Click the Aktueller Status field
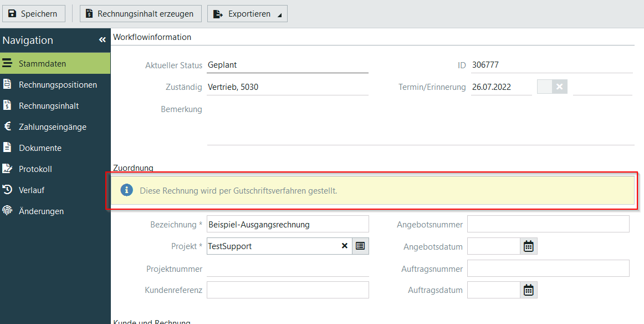 pos(287,65)
